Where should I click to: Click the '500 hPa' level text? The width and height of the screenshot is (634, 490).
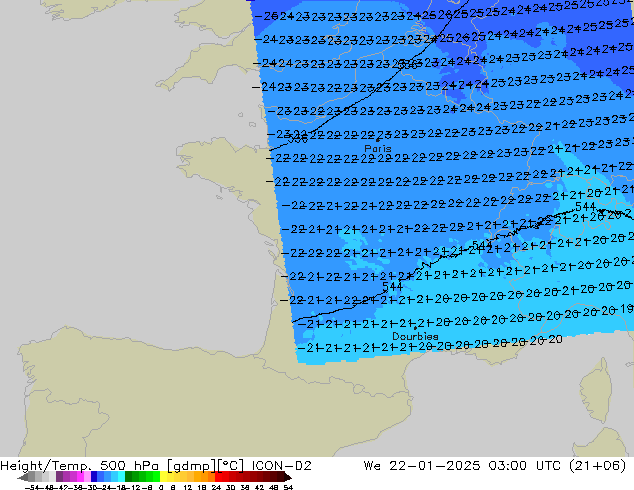(x=129, y=466)
